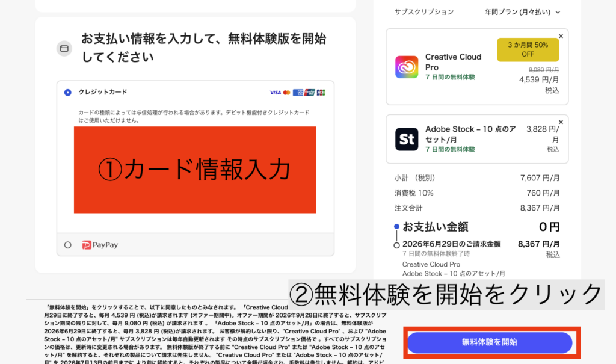Click the 消費税 10% label
Image resolution: width=616 pixels, height=364 pixels.
tap(414, 193)
